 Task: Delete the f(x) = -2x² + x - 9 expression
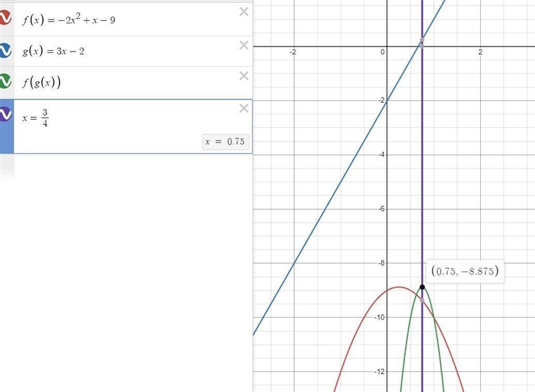(x=243, y=12)
